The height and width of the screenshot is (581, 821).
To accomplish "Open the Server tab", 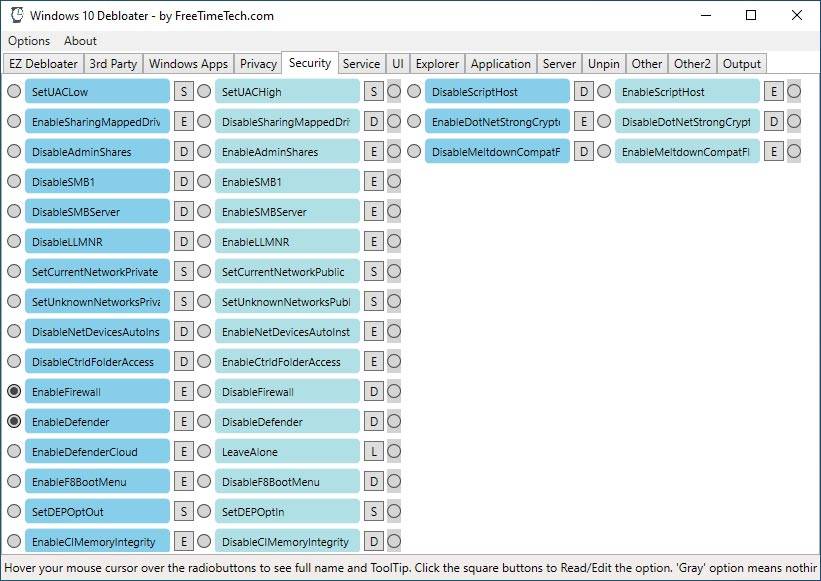I will coord(559,64).
